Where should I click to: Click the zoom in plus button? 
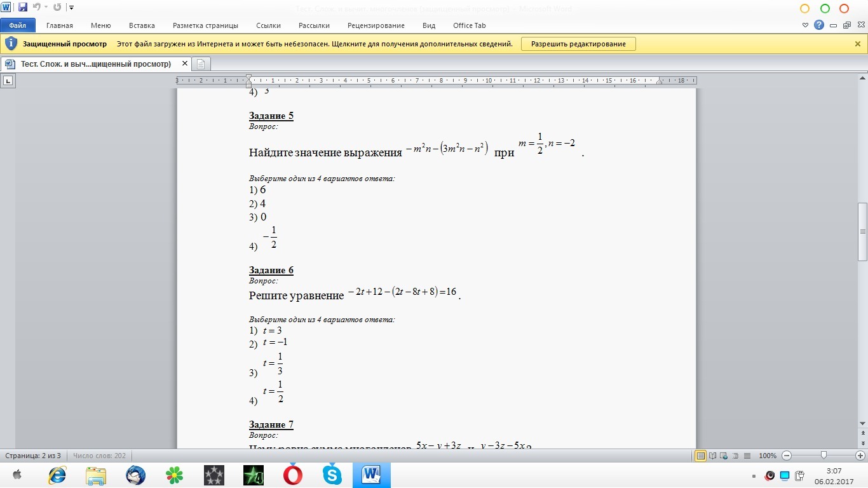point(860,456)
